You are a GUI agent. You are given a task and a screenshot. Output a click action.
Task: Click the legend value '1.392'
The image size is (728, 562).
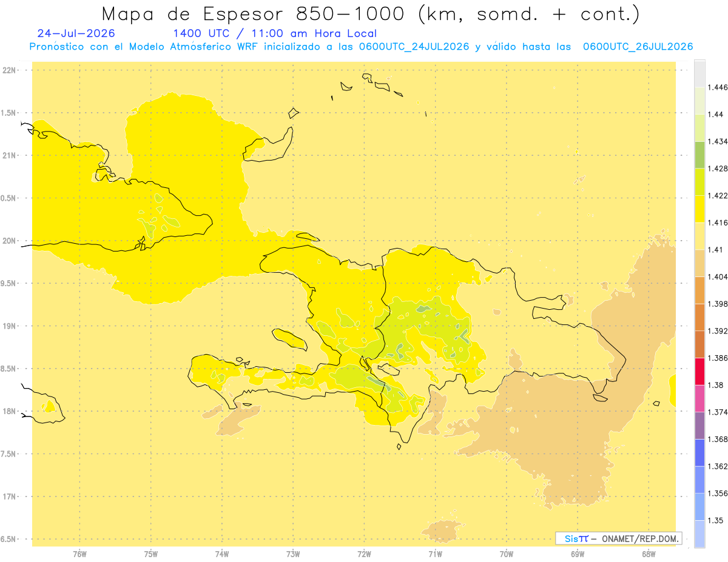pos(719,331)
